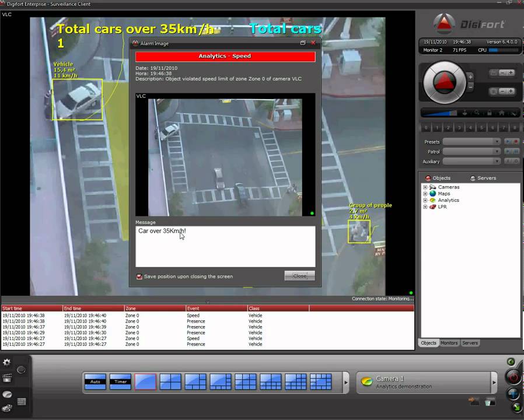524x420 pixels.
Task: Click the red power button at bottom right
Action: (513, 377)
